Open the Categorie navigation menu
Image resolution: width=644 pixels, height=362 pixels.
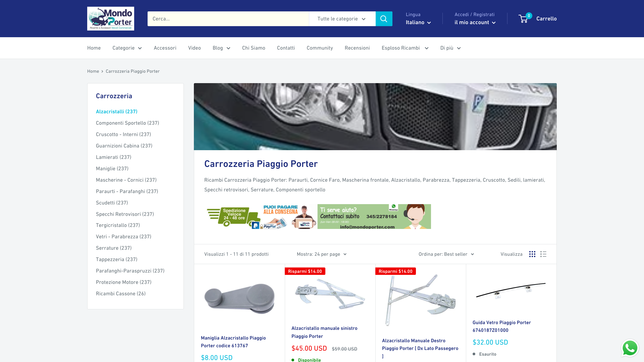pyautogui.click(x=127, y=48)
